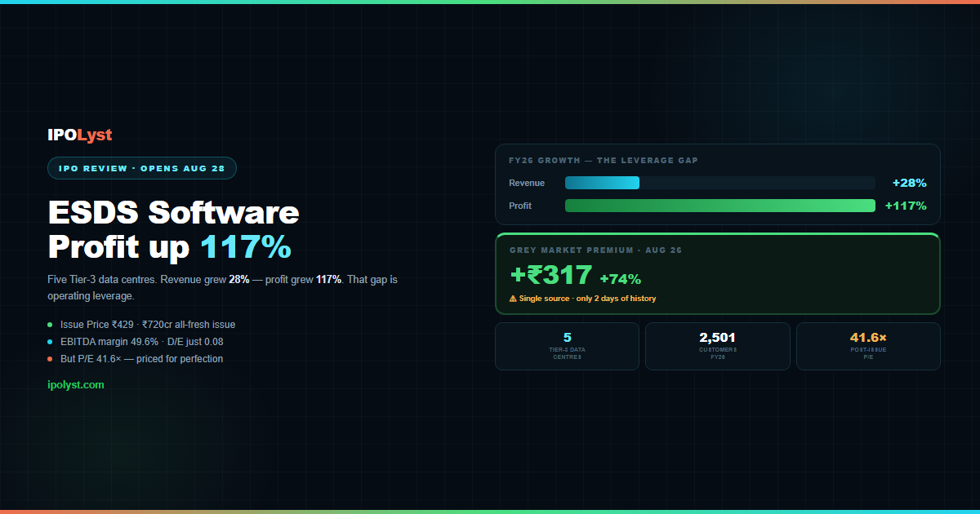
Task: Click the blue bullet dot by EBITDA margin
Action: click(x=50, y=342)
